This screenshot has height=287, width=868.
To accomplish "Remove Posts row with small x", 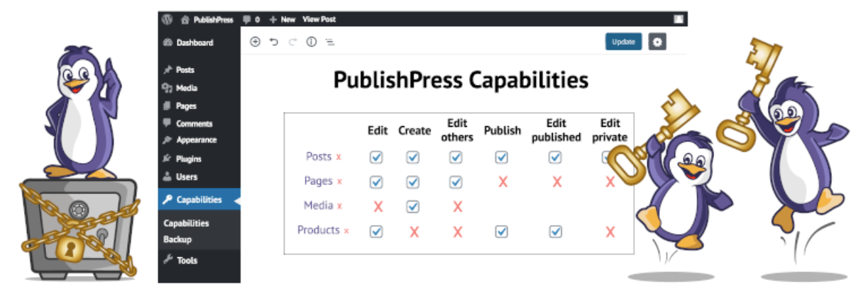I will (339, 157).
